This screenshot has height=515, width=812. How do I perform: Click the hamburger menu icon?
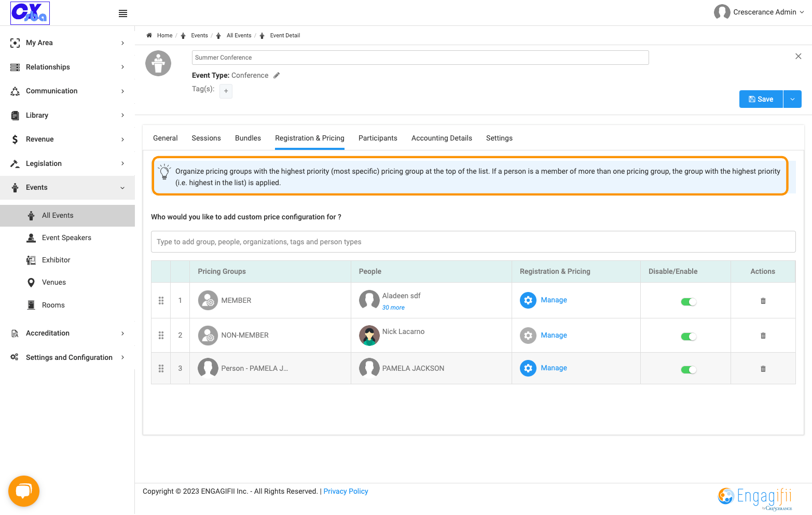pos(123,13)
